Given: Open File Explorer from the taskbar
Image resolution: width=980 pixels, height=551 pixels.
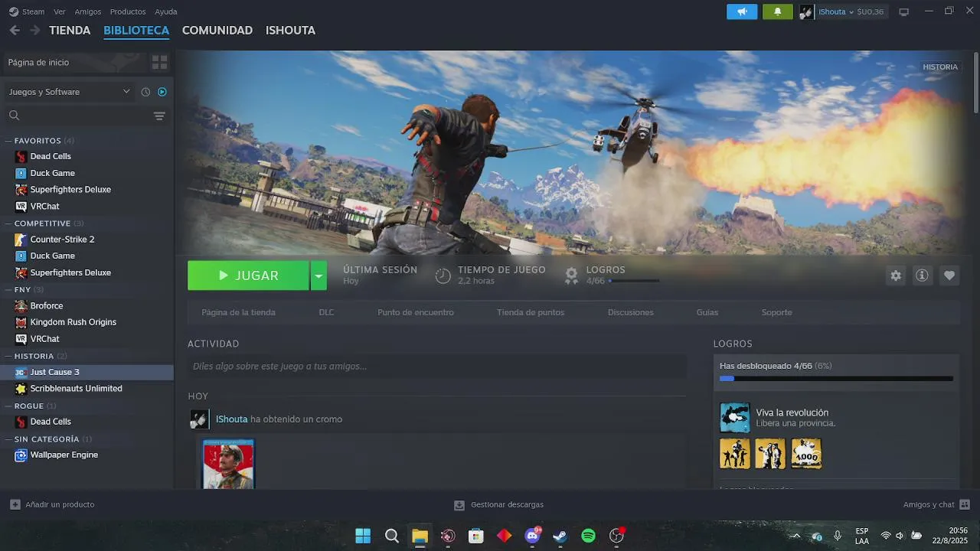Looking at the screenshot, I should 420,536.
